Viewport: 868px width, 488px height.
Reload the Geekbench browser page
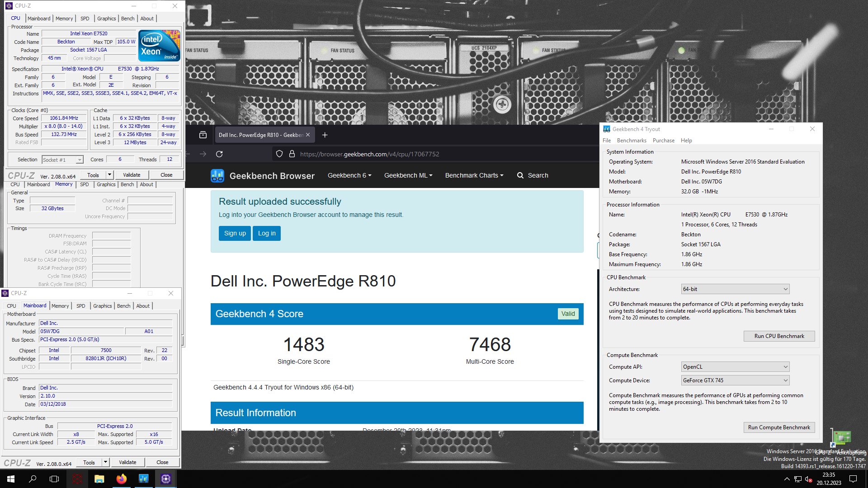point(219,154)
